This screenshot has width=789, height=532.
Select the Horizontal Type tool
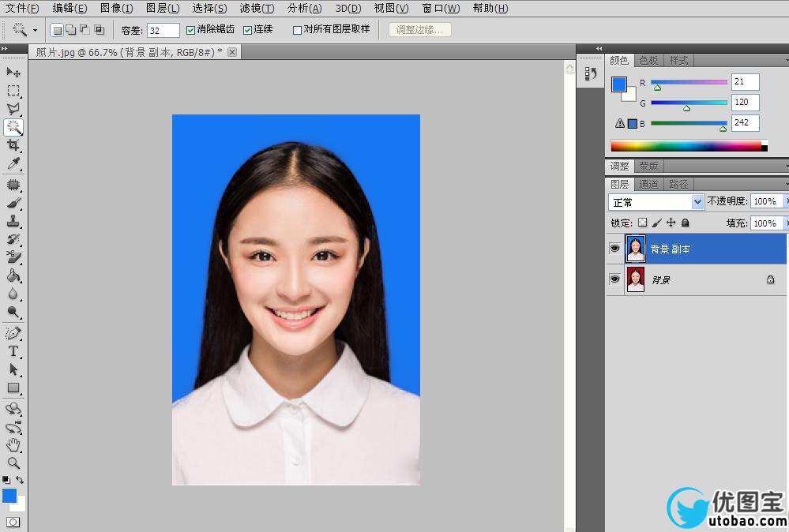[13, 351]
